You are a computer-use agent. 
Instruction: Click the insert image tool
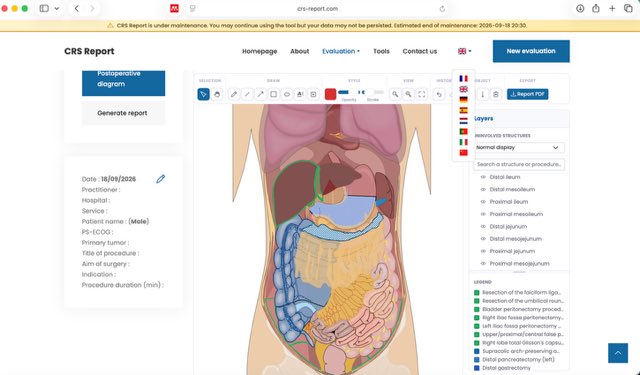pyautogui.click(x=313, y=94)
